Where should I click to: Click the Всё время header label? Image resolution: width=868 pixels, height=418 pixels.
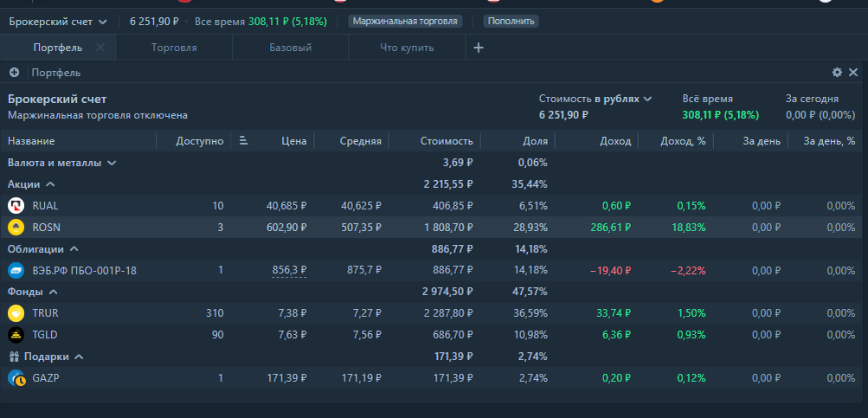[x=707, y=100]
